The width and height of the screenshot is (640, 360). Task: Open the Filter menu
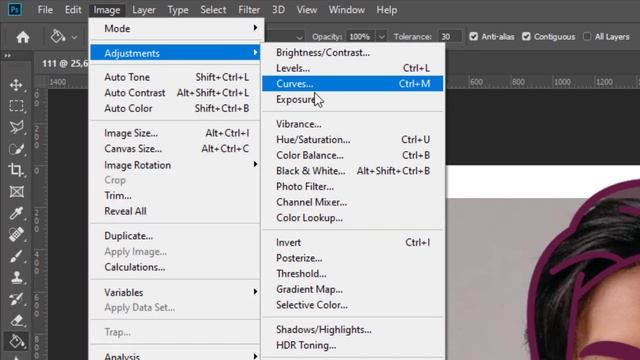(x=249, y=10)
